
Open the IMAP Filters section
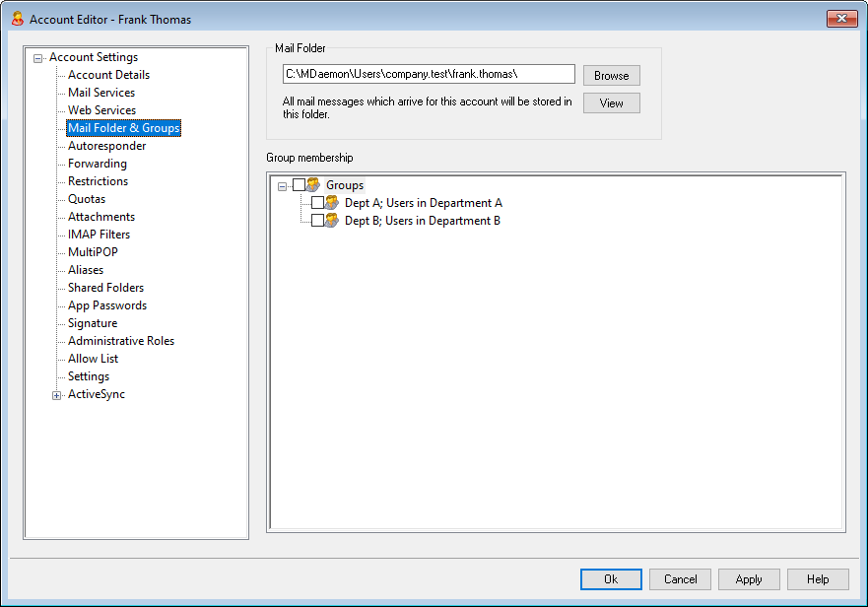coord(99,235)
